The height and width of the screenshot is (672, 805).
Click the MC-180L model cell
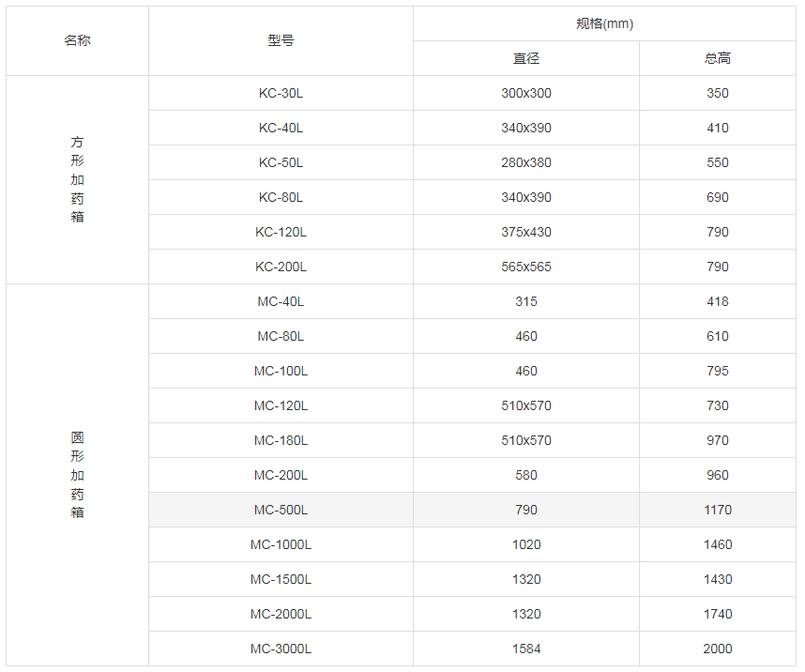pyautogui.click(x=281, y=440)
